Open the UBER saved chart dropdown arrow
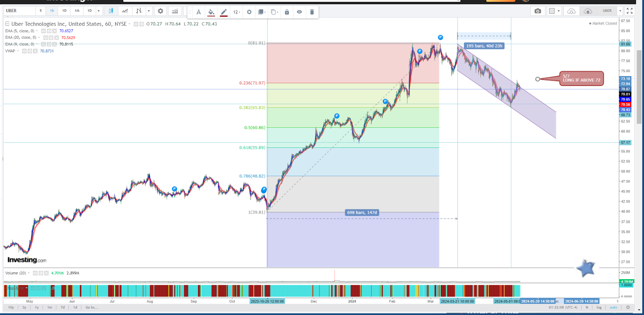This screenshot has width=644, height=315. (x=620, y=11)
